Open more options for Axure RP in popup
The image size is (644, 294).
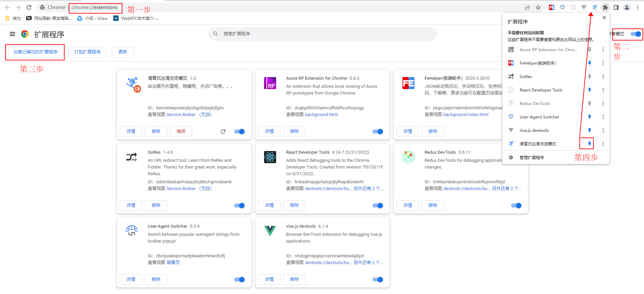(603, 49)
